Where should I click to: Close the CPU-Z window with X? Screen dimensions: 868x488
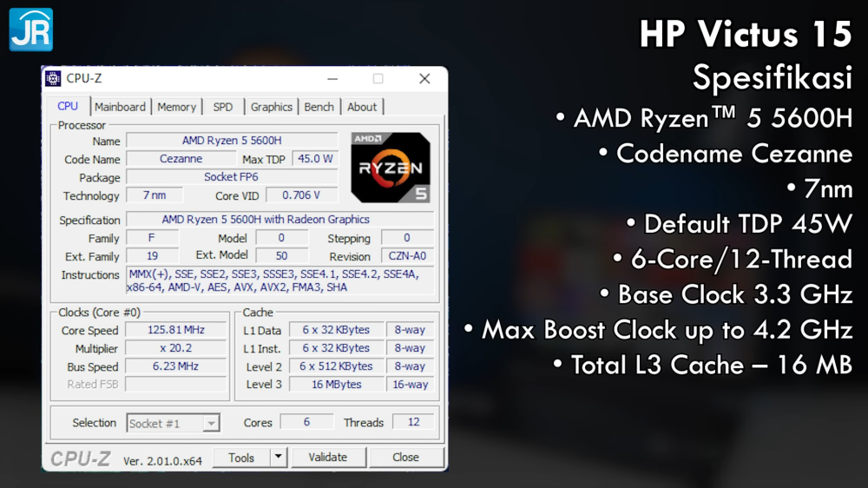point(424,79)
